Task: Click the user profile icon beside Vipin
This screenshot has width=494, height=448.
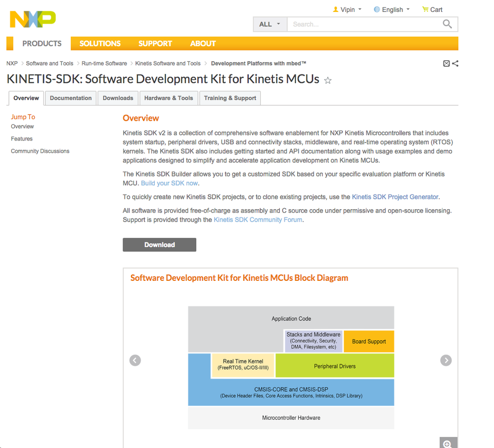Action: (336, 9)
